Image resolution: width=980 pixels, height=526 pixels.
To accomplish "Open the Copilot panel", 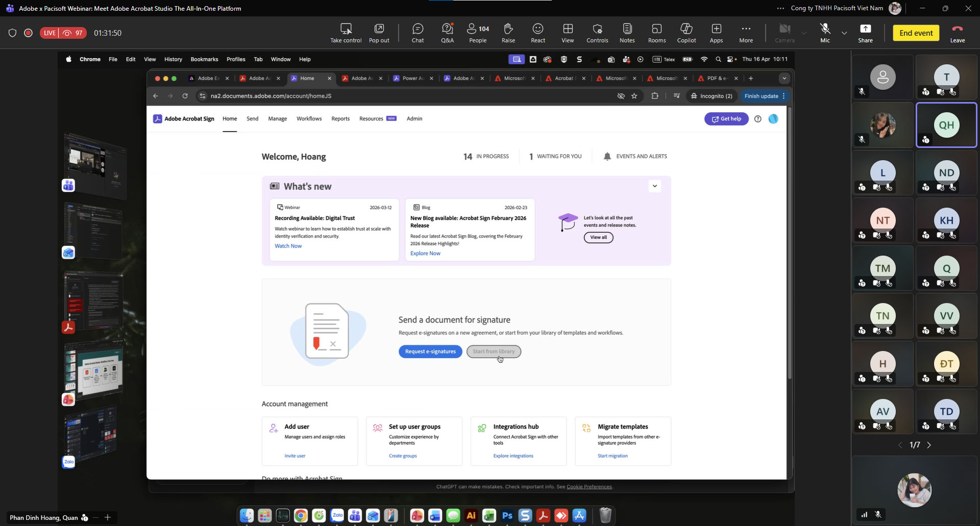I will coord(686,33).
